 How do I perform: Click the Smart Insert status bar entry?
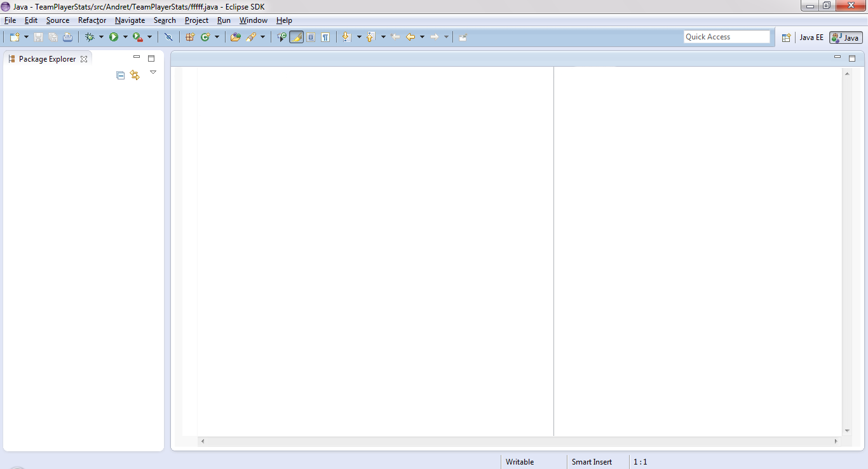592,462
